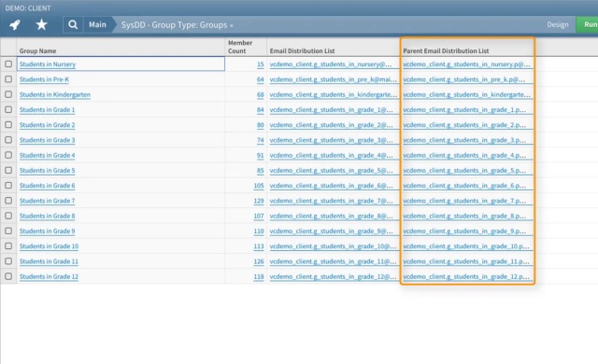Image resolution: width=598 pixels, height=364 pixels.
Task: Switch to Design mode
Action: (558, 25)
